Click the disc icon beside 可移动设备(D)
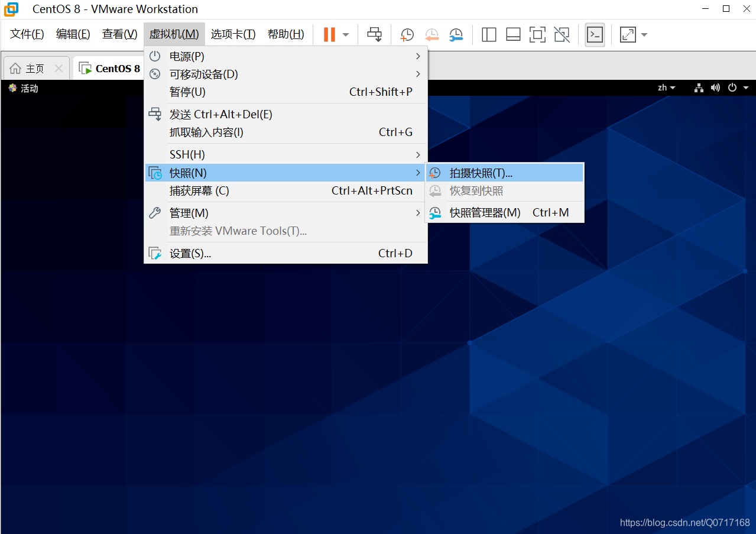This screenshot has height=534, width=756. pyautogui.click(x=155, y=74)
